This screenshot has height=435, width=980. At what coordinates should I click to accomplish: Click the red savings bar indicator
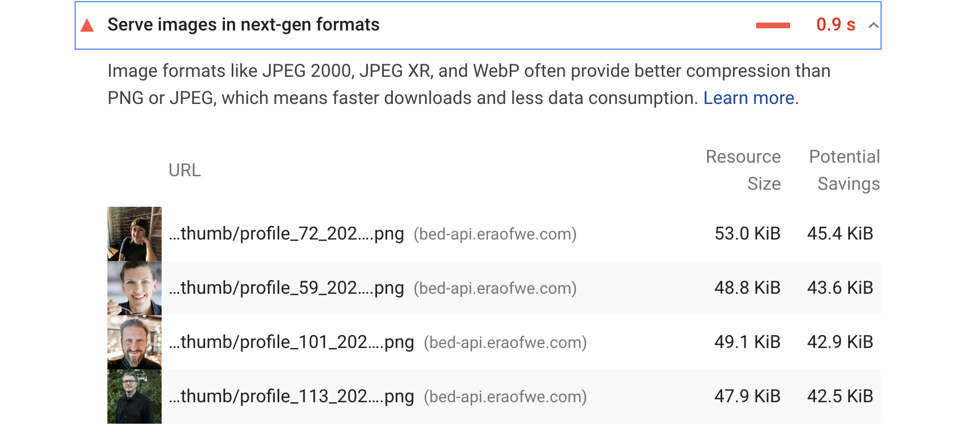coord(773,25)
